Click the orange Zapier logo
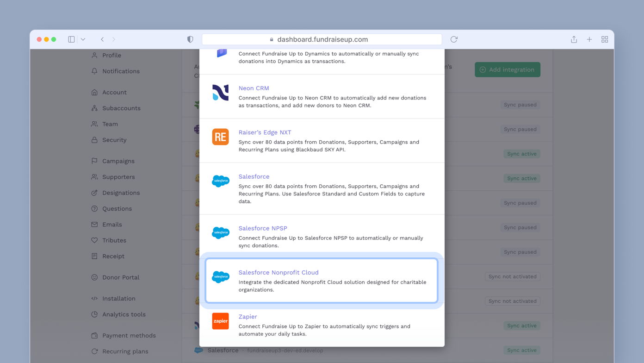 click(x=220, y=321)
